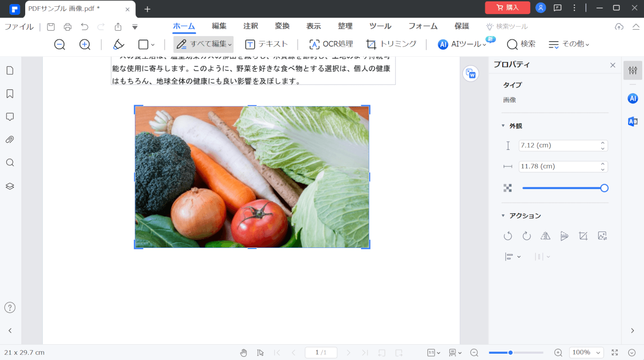Start OCR処理
Image resolution: width=644 pixels, height=360 pixels.
tap(331, 44)
